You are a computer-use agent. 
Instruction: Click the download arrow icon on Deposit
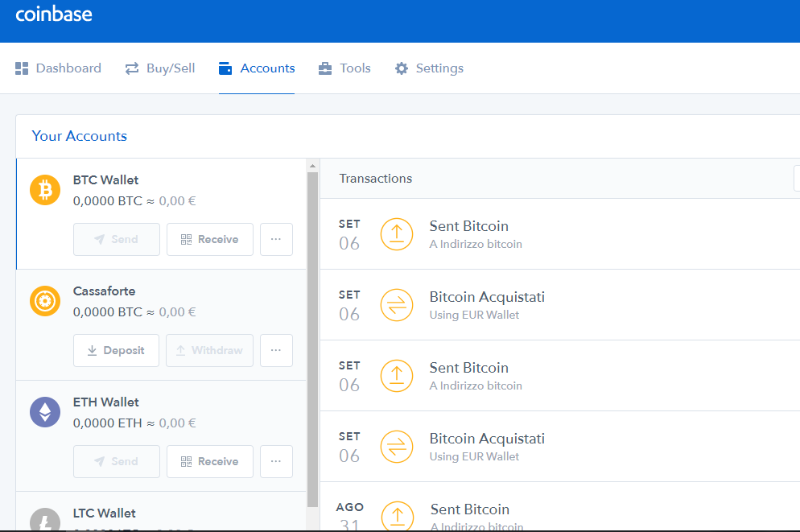92,350
